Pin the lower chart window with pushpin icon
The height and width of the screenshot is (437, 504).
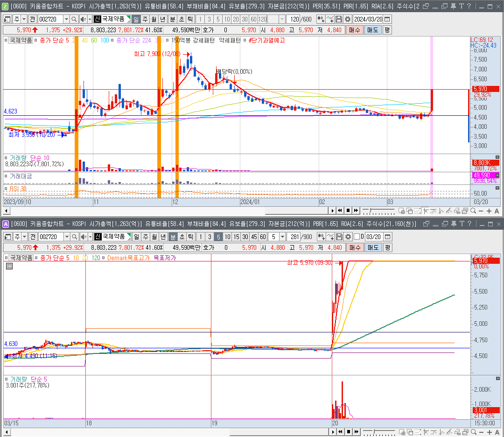(x=454, y=224)
